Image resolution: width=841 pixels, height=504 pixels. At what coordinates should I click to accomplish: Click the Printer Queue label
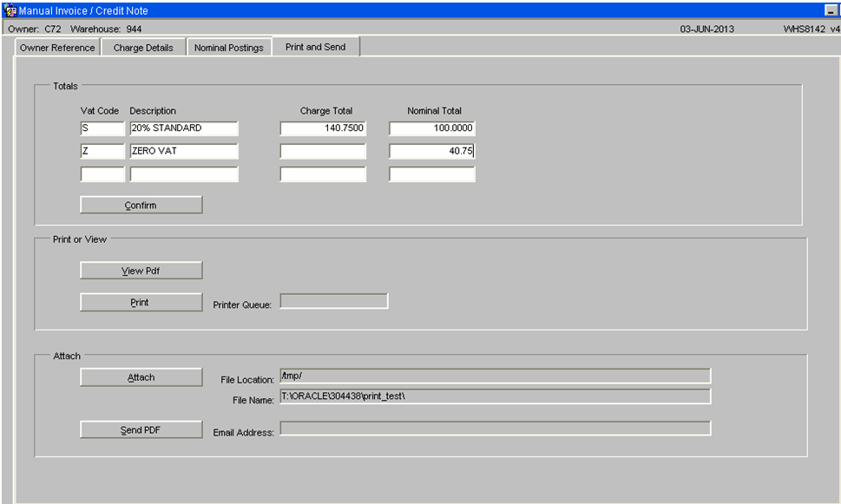(x=242, y=304)
